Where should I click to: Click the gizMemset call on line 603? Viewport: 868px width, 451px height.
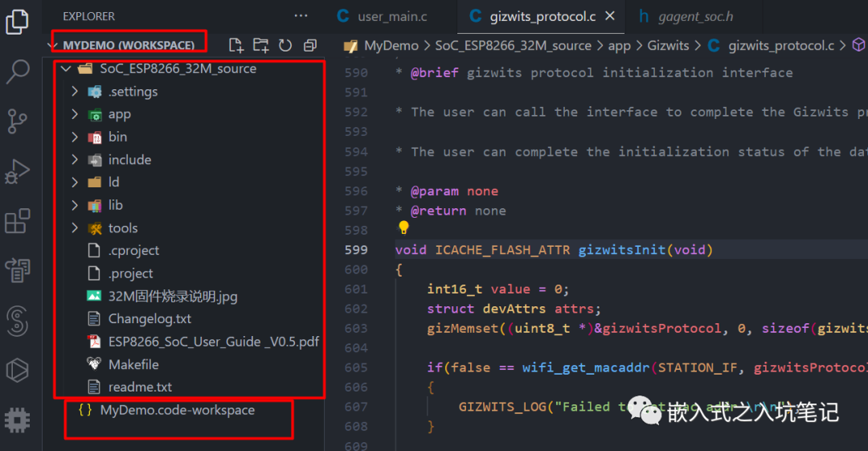[463, 329]
